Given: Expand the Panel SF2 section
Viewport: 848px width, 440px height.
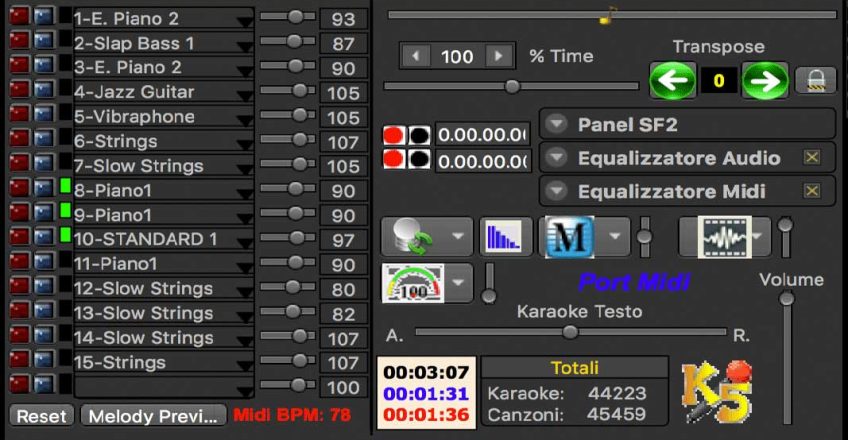Looking at the screenshot, I should 556,125.
